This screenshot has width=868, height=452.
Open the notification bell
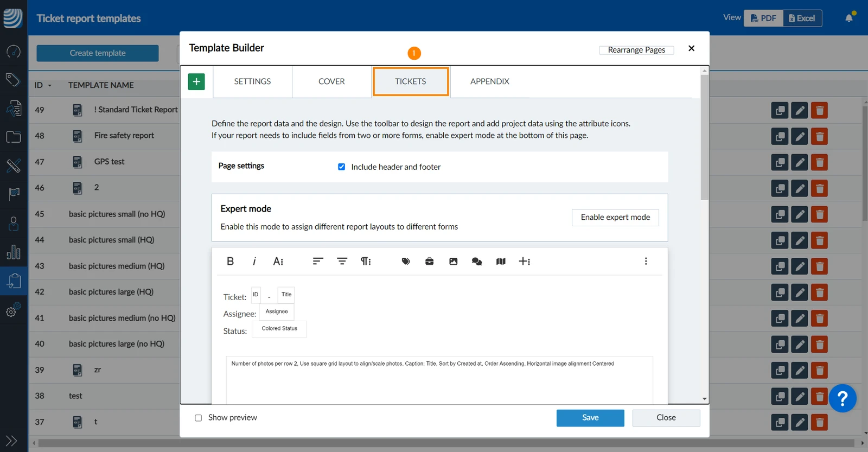click(849, 18)
